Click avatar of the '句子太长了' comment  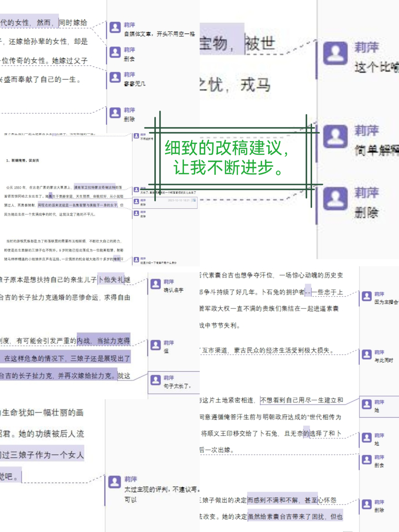155,380
